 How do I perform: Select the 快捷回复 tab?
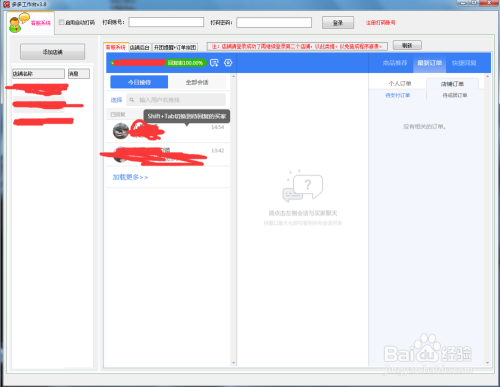[464, 63]
